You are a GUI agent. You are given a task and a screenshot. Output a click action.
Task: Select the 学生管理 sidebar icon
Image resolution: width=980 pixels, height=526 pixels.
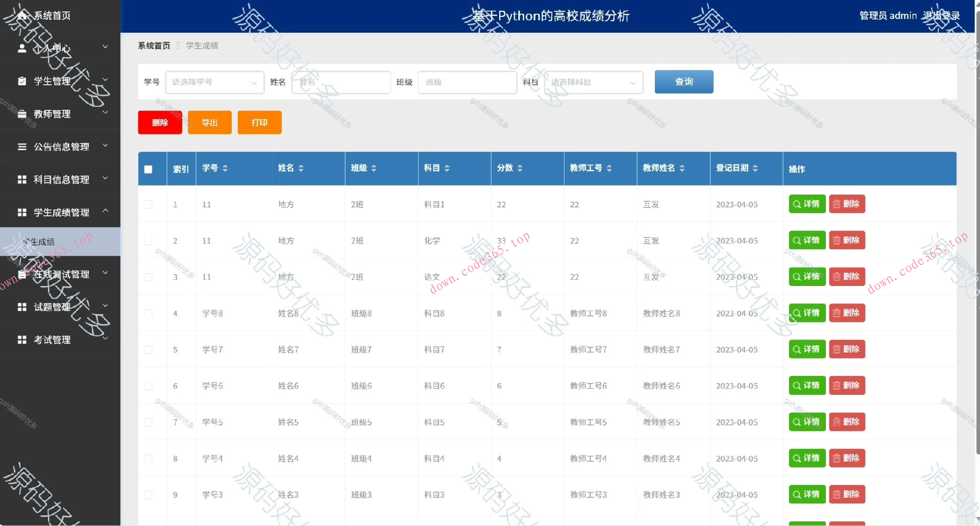[x=22, y=81]
